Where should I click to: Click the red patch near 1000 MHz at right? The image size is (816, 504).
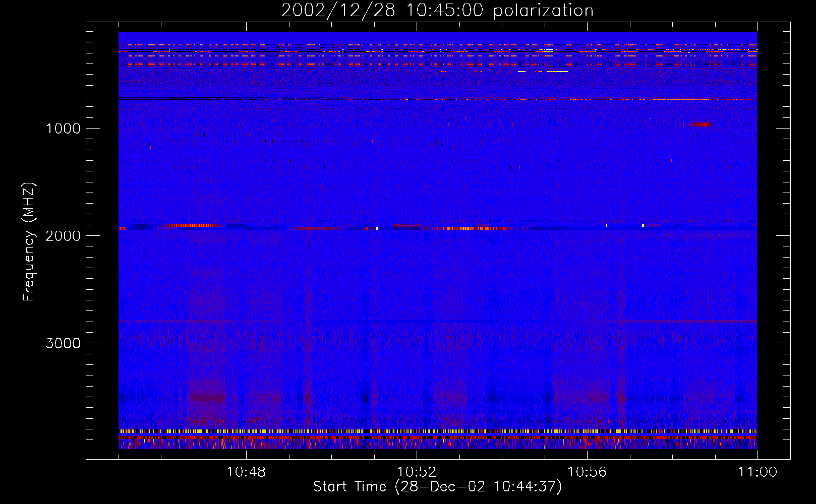pos(701,124)
